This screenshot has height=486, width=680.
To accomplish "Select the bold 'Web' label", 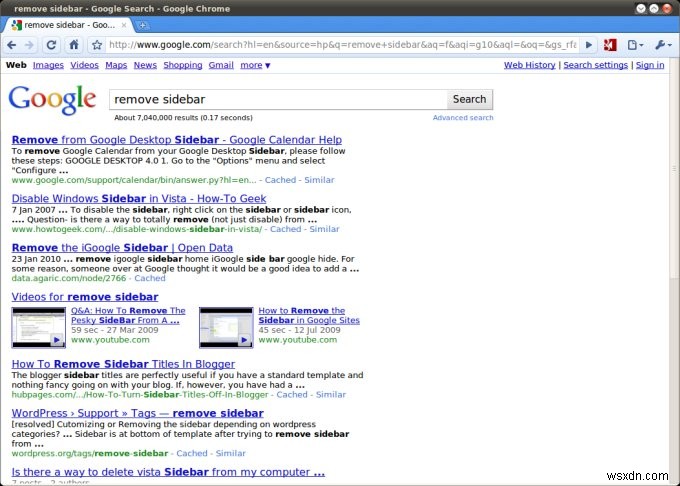I will pos(16,65).
